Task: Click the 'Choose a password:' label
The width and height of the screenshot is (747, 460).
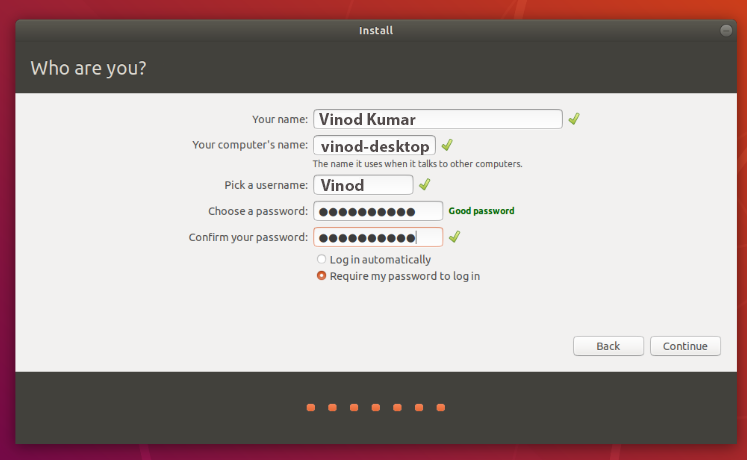Action: click(x=258, y=211)
